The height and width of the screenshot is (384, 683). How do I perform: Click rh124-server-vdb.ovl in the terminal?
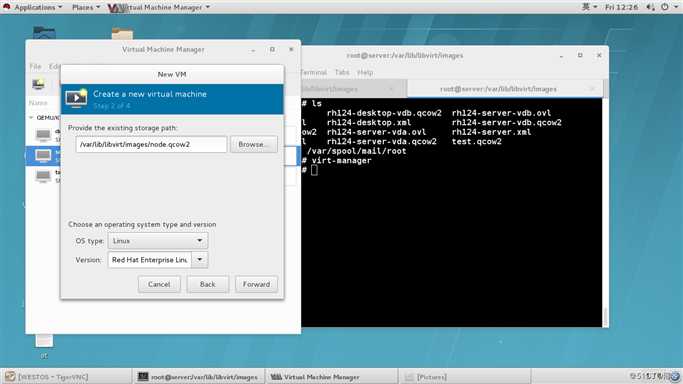pos(501,113)
